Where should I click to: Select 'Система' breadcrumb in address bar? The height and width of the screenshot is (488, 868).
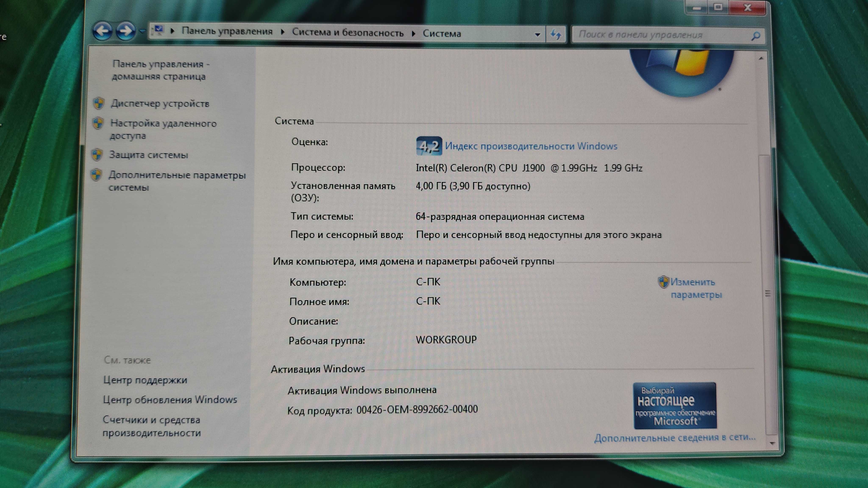tap(442, 34)
